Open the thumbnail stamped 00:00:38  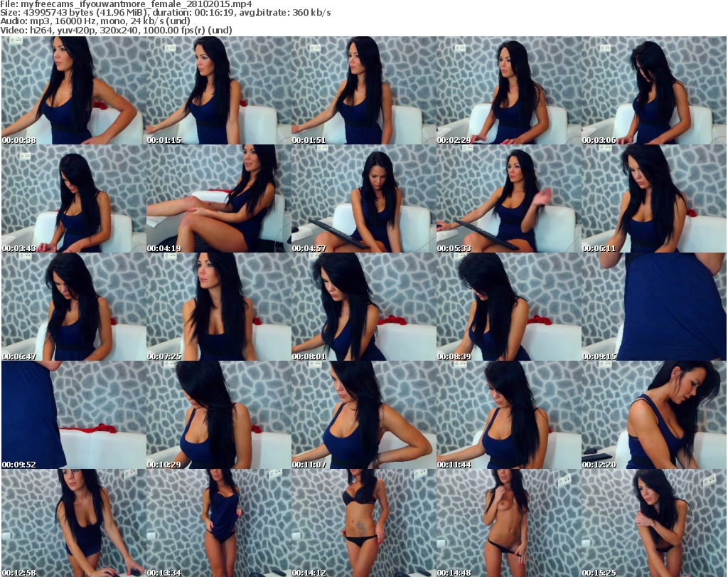[74, 90]
